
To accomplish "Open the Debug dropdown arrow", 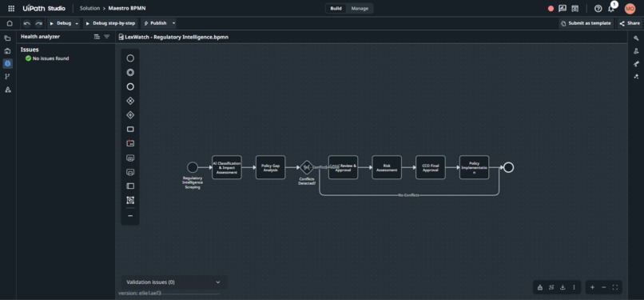I will (77, 23).
